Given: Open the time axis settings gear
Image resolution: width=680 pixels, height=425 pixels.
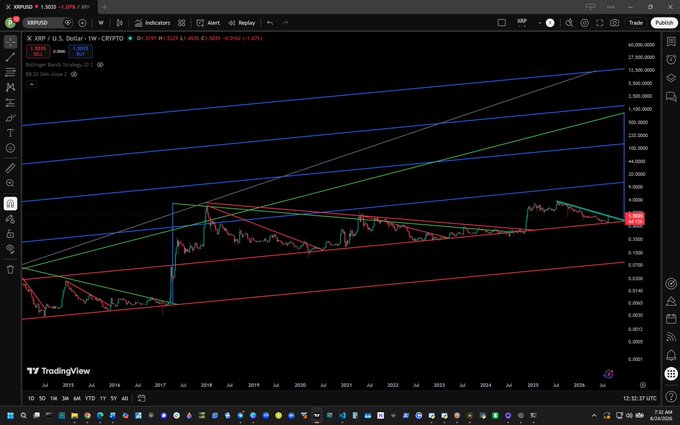Looking at the screenshot, I should 643,385.
